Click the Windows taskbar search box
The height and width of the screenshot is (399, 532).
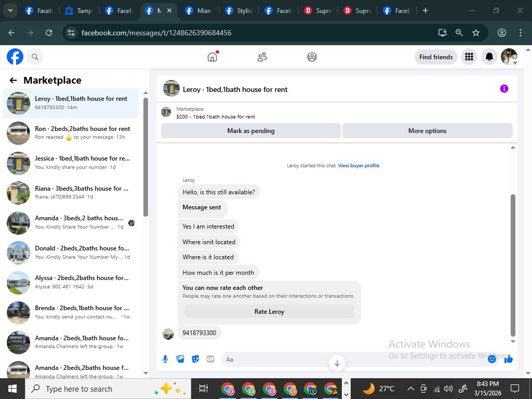pyautogui.click(x=108, y=389)
